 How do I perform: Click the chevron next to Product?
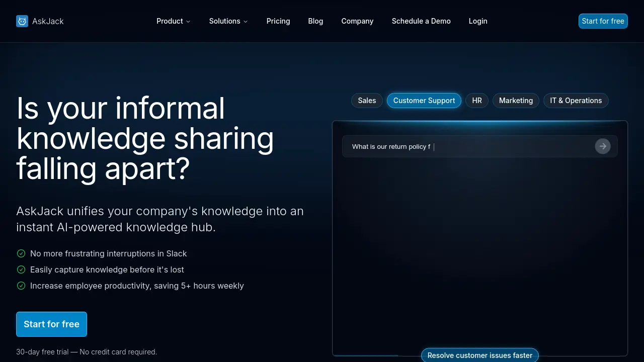point(188,22)
